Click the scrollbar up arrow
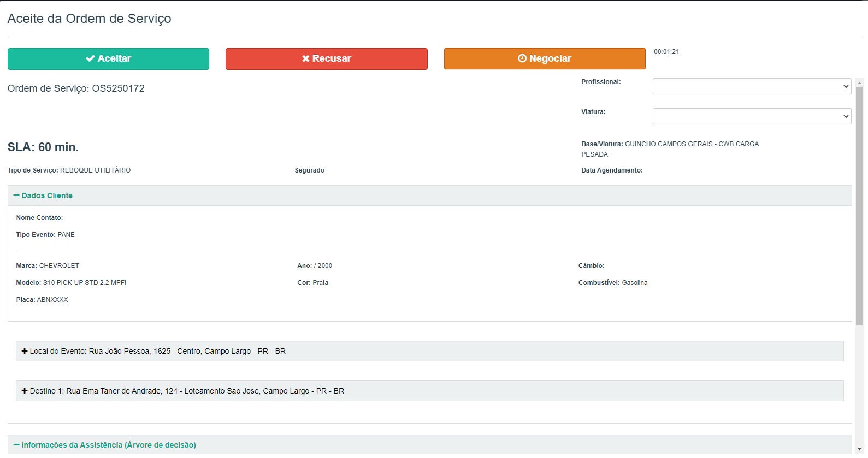This screenshot has width=868, height=458. tap(860, 82)
